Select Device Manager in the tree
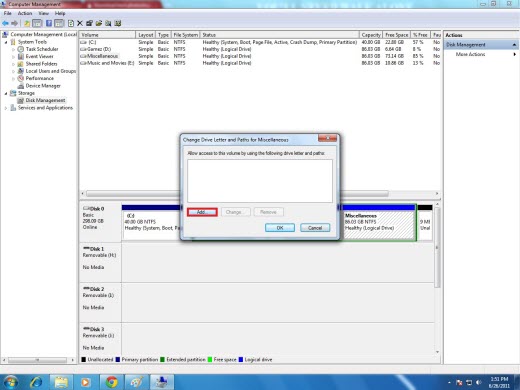The width and height of the screenshot is (520, 390). click(43, 86)
